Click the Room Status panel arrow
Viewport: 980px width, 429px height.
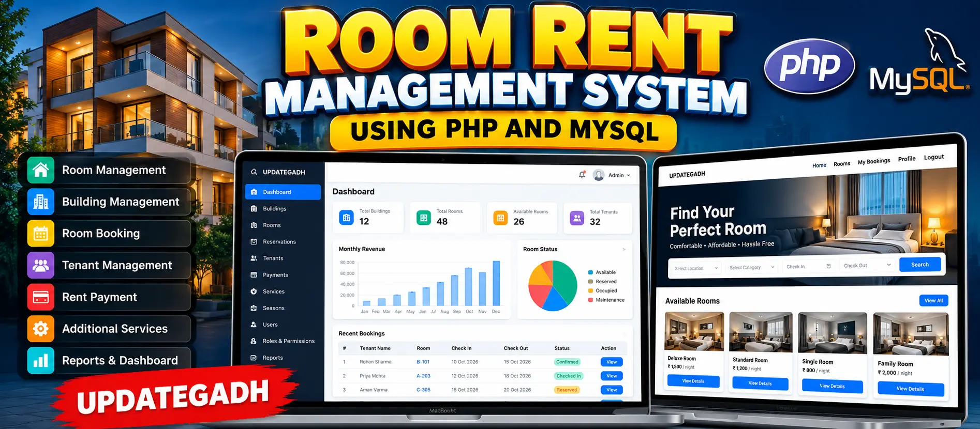tap(624, 249)
